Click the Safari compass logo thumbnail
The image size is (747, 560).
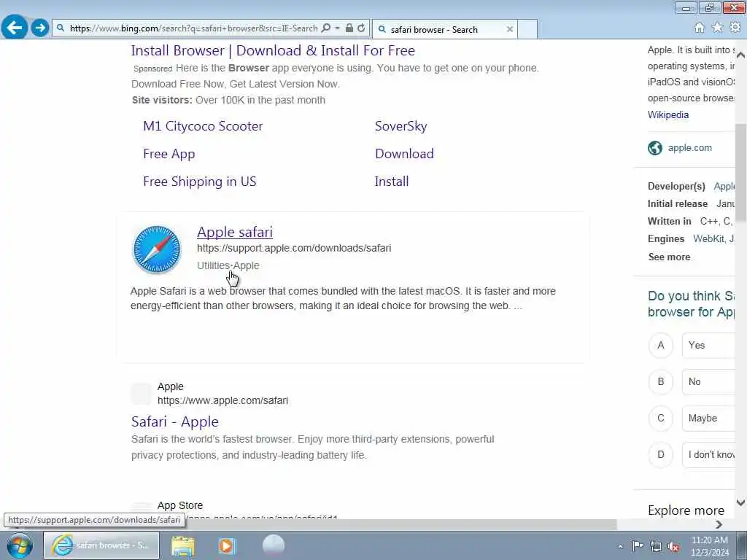click(x=157, y=249)
